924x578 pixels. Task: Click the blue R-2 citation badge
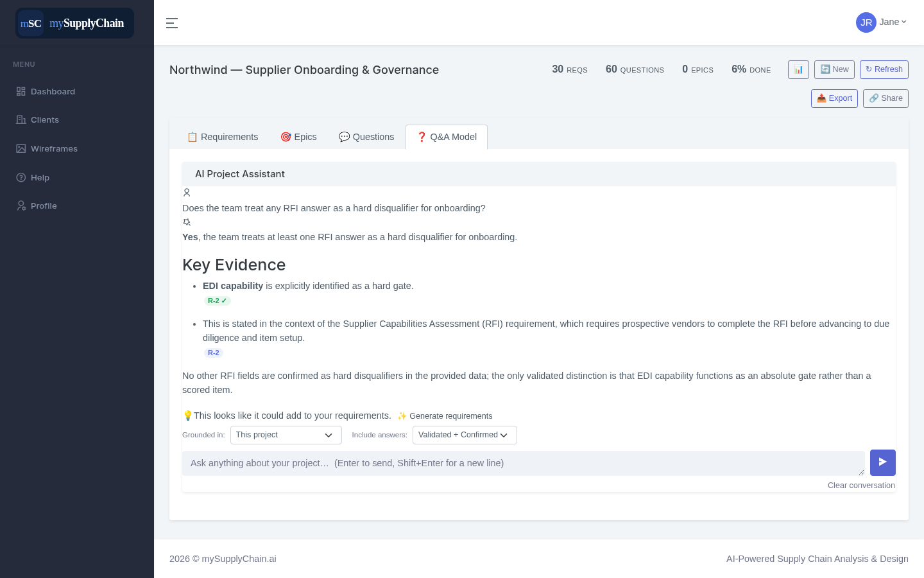coord(214,353)
